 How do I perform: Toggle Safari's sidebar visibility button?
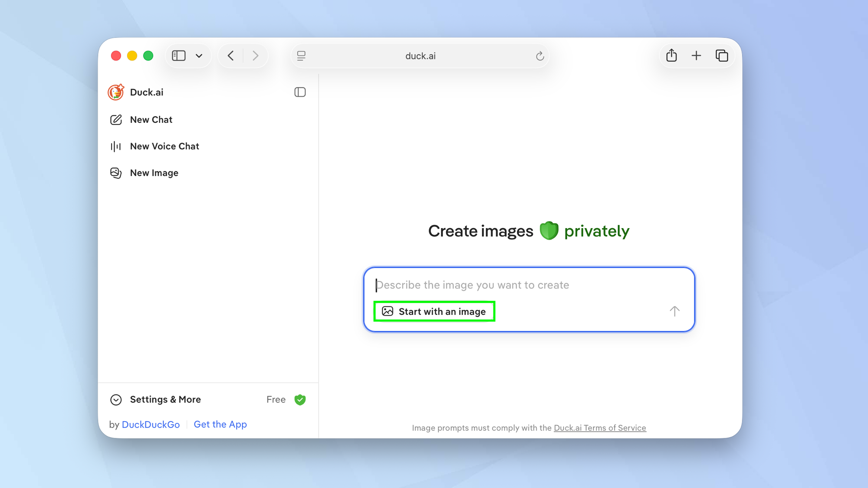coord(179,56)
